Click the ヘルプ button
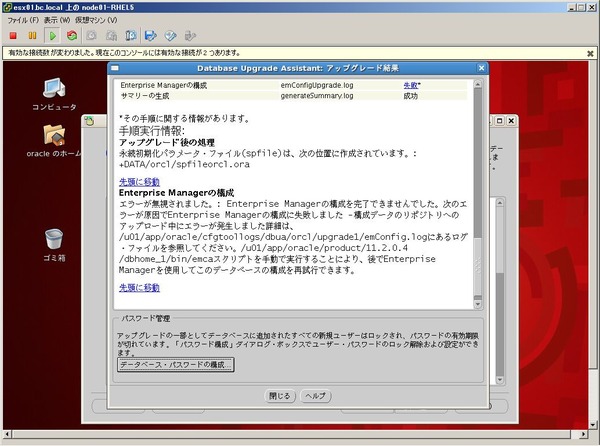The image size is (600, 446). click(315, 396)
